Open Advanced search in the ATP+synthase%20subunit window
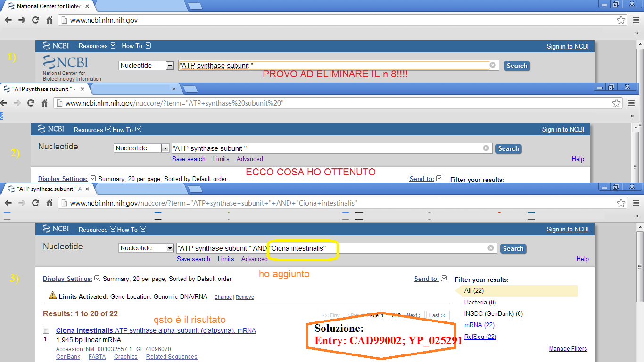This screenshot has height=362, width=644. (250, 159)
